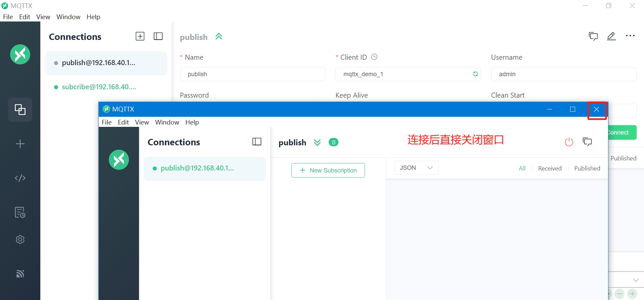The height and width of the screenshot is (300, 644).
Task: Open Help menu in the front MQTTX window
Action: (x=192, y=122)
